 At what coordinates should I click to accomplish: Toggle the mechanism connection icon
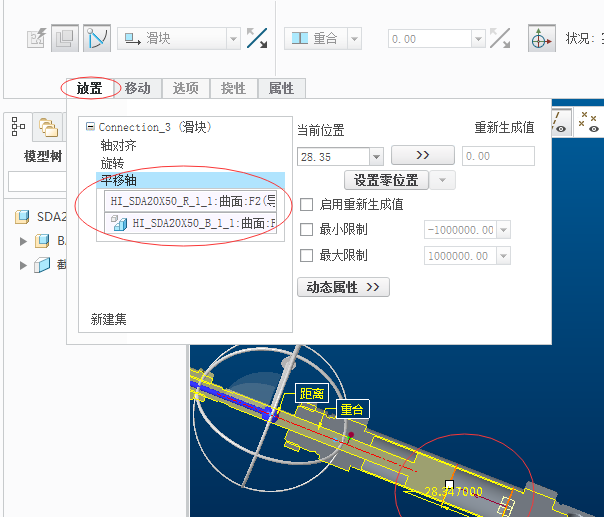point(97,38)
